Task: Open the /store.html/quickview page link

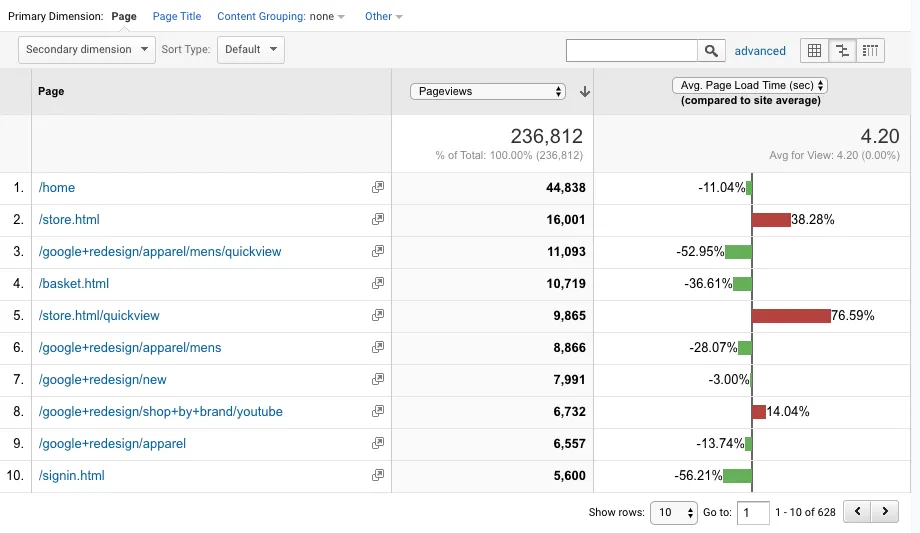Action: tap(99, 316)
